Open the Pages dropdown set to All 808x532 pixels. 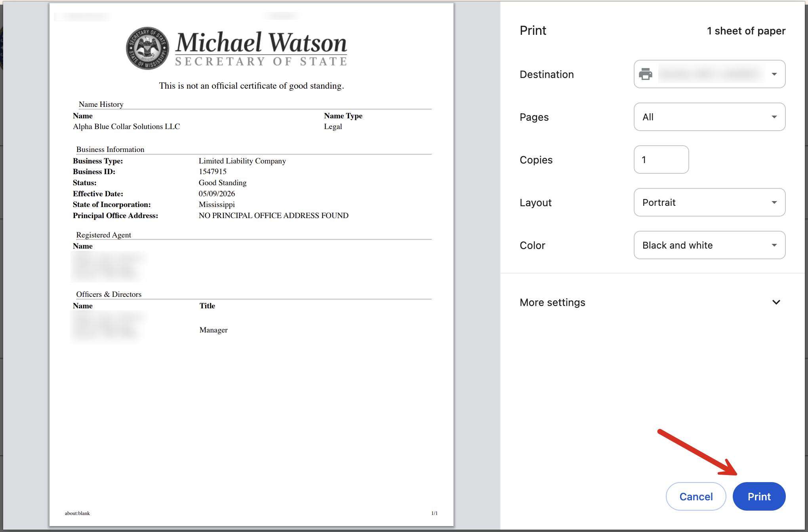pos(709,117)
